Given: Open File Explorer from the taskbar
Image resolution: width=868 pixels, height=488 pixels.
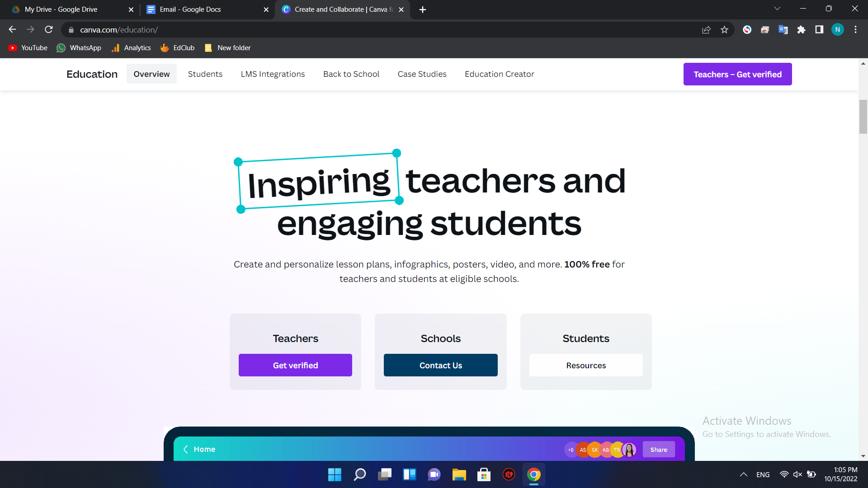Looking at the screenshot, I should tap(459, 474).
